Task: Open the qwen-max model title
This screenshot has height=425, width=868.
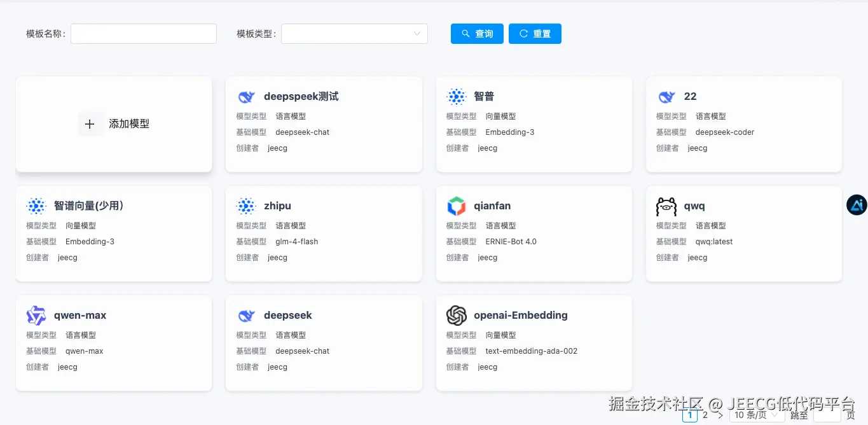Action: tap(80, 316)
